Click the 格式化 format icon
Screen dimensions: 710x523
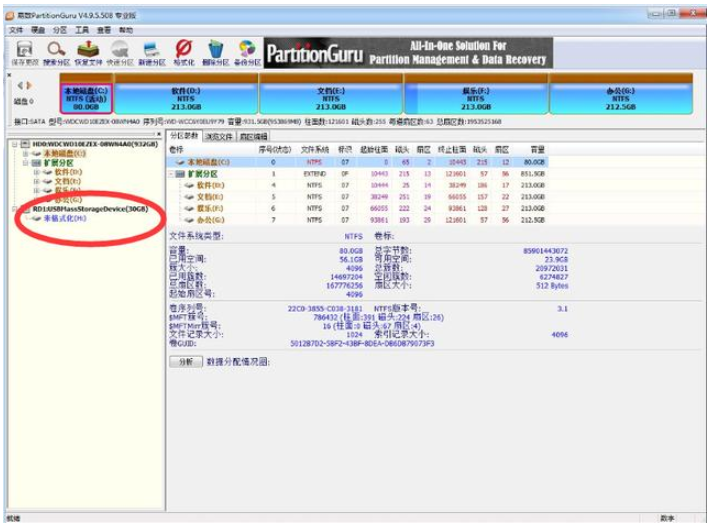pyautogui.click(x=183, y=53)
